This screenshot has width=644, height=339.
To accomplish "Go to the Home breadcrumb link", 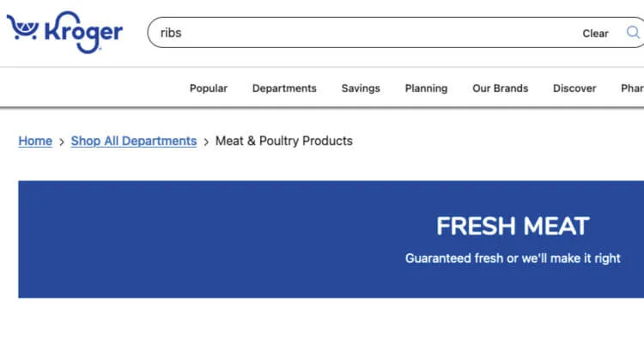I will pyautogui.click(x=35, y=141).
